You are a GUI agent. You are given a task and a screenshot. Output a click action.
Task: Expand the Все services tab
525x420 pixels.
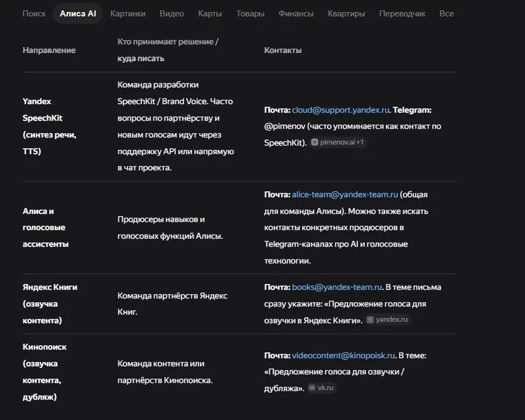pyautogui.click(x=446, y=14)
